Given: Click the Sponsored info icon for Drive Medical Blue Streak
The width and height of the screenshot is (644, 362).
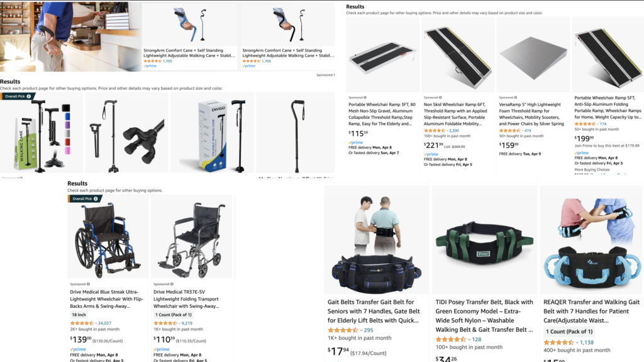Looking at the screenshot, I should coord(88,284).
